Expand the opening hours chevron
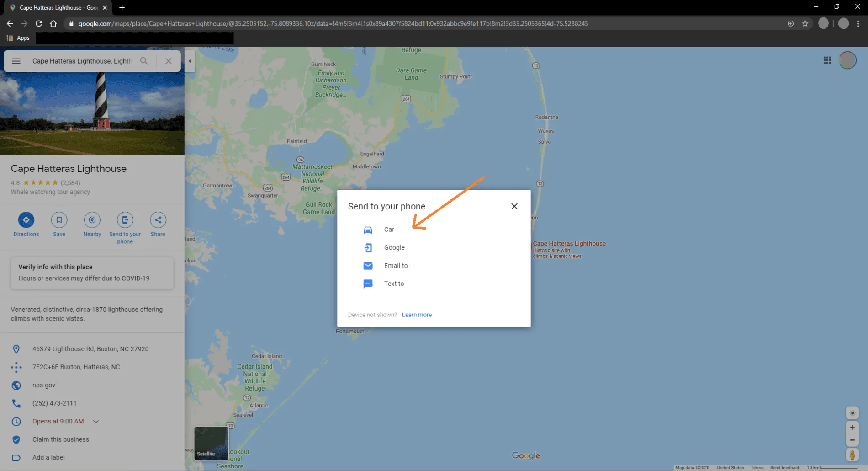This screenshot has width=868, height=471. point(96,422)
